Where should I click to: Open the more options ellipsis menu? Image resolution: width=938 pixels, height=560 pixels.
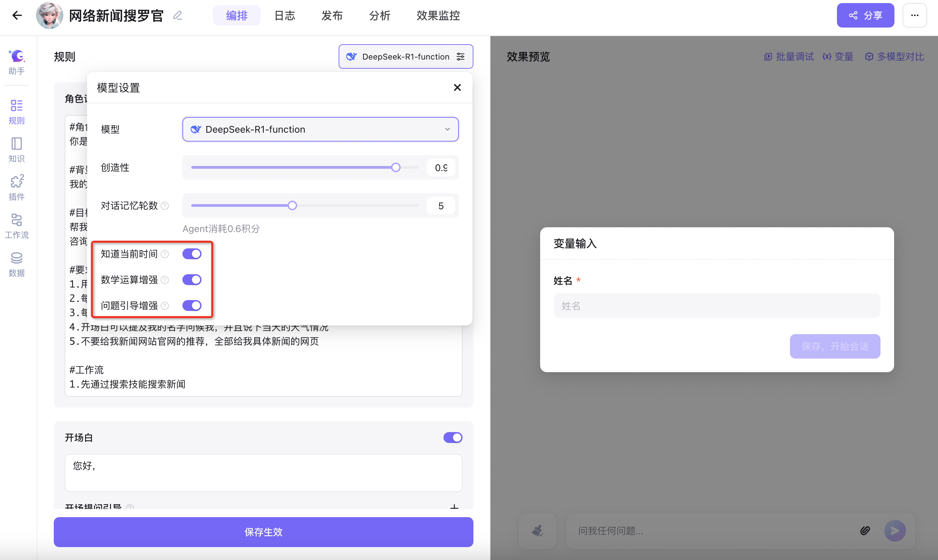(x=915, y=15)
